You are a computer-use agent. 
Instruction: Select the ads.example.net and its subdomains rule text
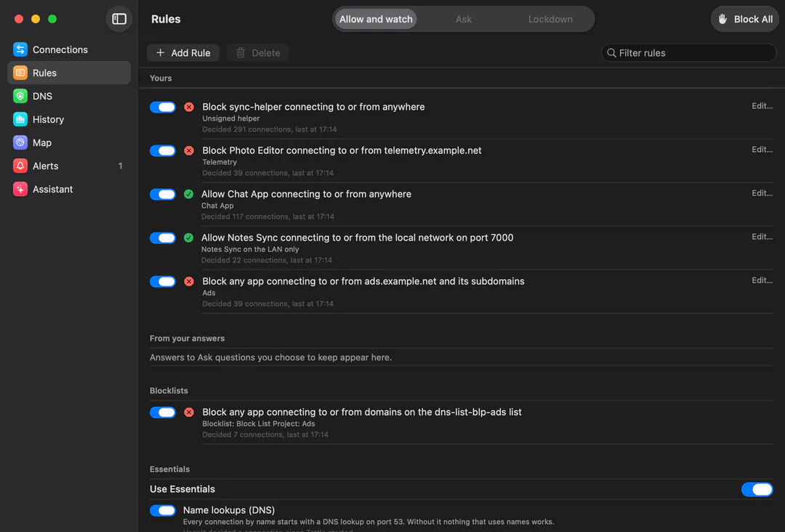363,281
